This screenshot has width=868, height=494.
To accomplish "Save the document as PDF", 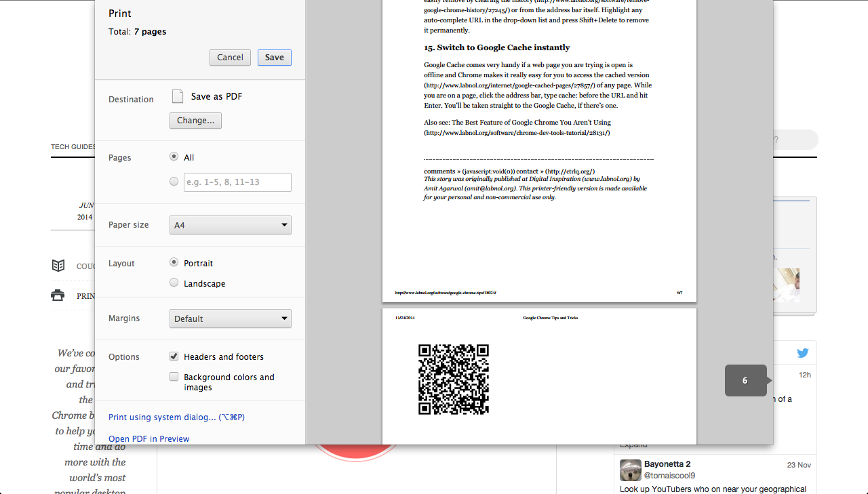I will pos(274,58).
